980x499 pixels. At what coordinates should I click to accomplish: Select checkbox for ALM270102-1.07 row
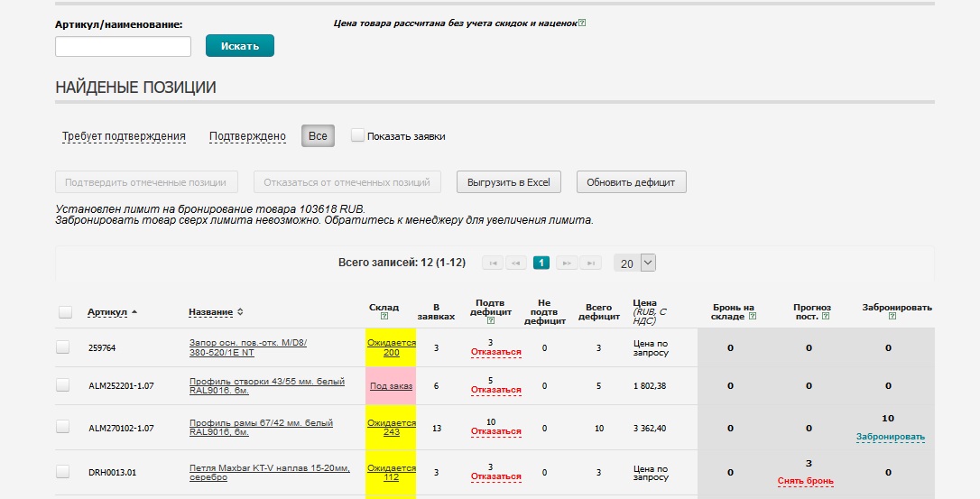[x=63, y=428]
